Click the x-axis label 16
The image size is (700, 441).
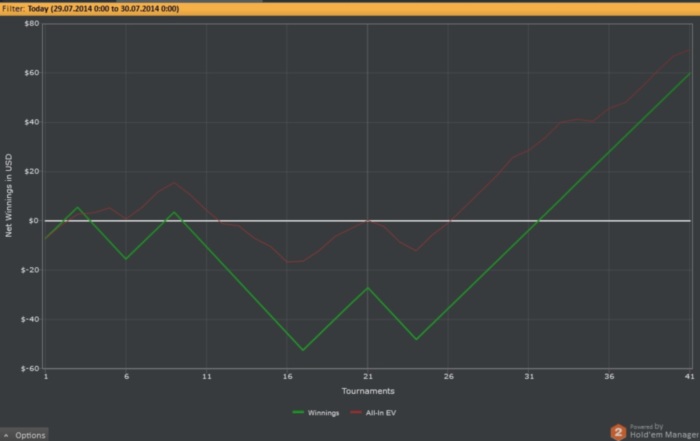(x=288, y=377)
